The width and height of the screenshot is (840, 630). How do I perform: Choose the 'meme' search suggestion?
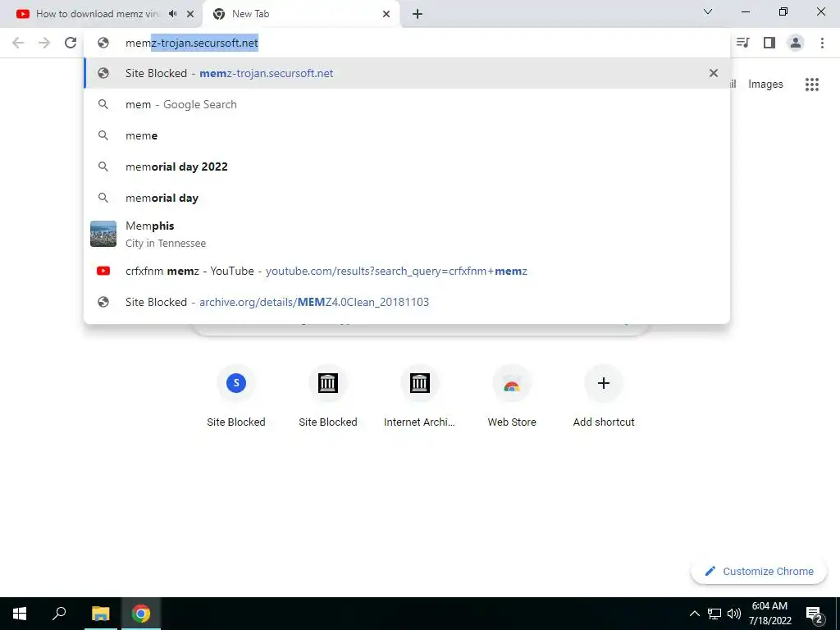tap(407, 135)
